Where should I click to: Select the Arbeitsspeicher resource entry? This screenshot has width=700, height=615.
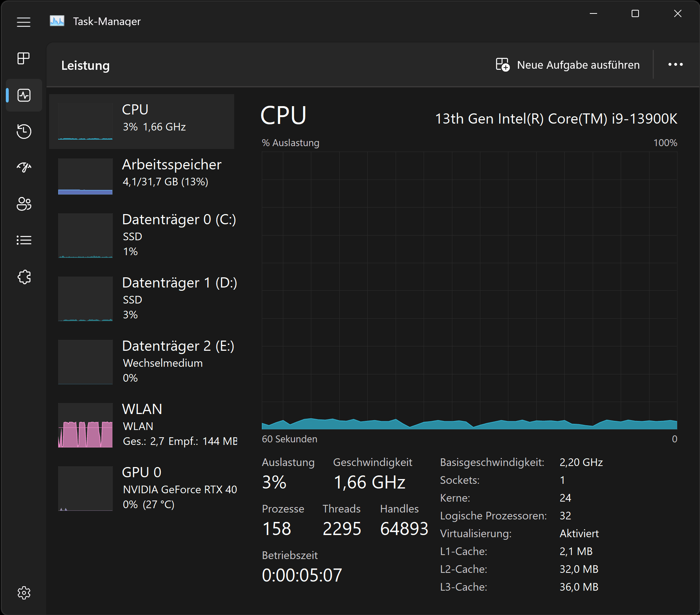[x=142, y=176]
